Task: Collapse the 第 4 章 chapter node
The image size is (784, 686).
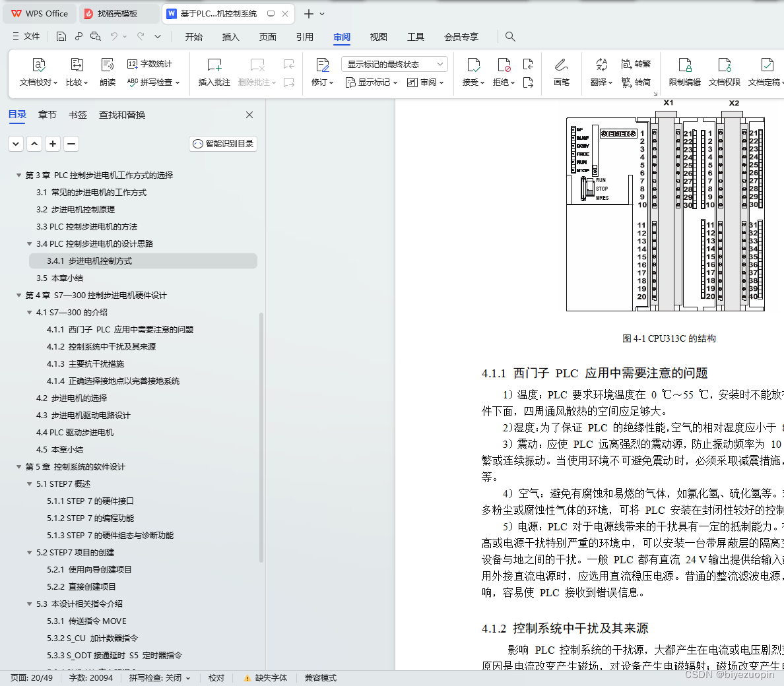Action: tap(18, 295)
